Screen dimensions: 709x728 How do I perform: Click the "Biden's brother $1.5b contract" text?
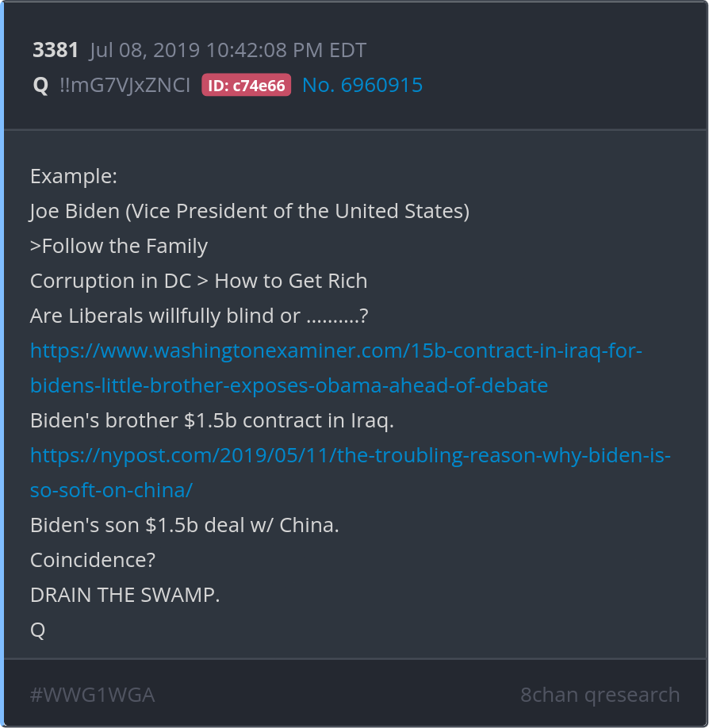pyautogui.click(x=212, y=420)
